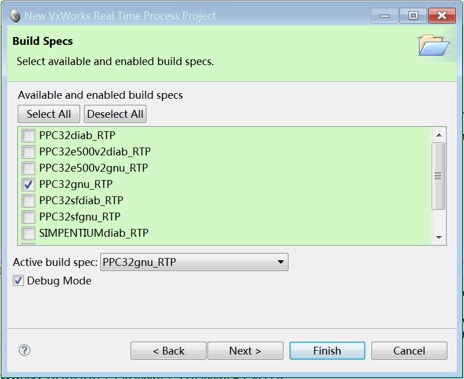Click the help question mark icon
The width and height of the screenshot is (464, 379).
24,350
